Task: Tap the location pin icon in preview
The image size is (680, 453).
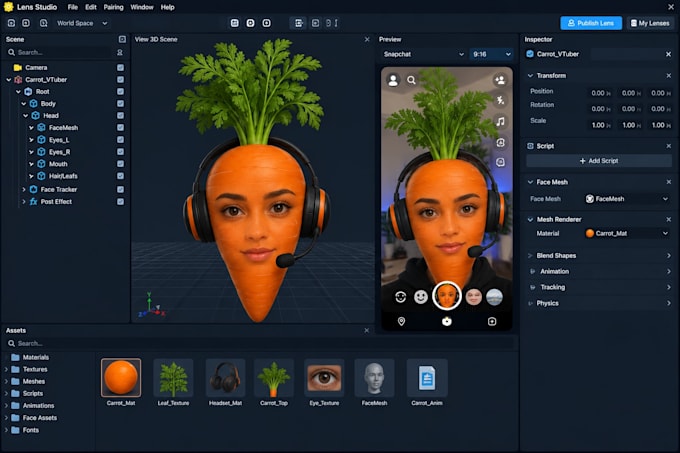Action: point(402,321)
